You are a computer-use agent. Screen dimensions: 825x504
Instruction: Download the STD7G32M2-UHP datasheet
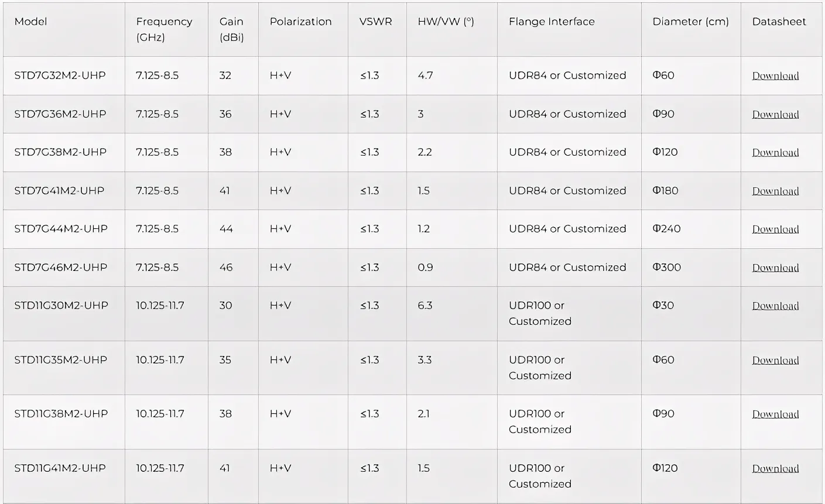tap(775, 76)
